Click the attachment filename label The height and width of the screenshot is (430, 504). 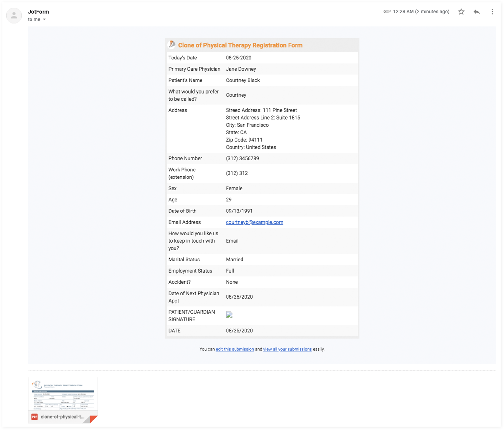62,417
